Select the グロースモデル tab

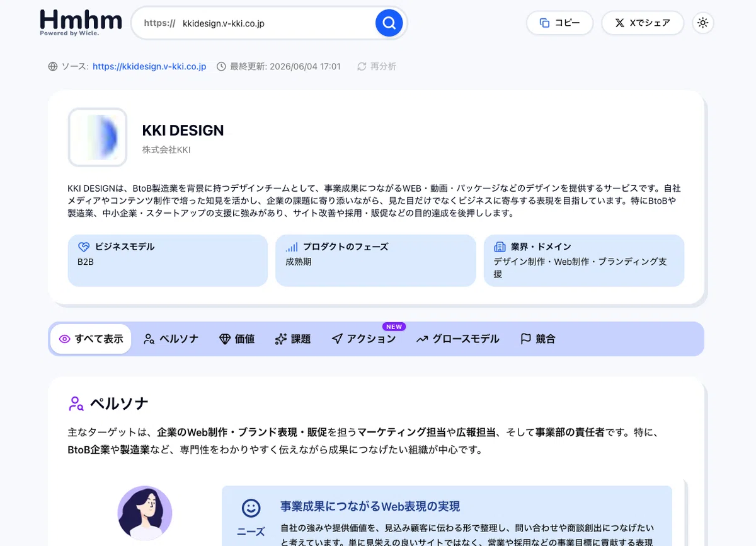[x=458, y=339]
